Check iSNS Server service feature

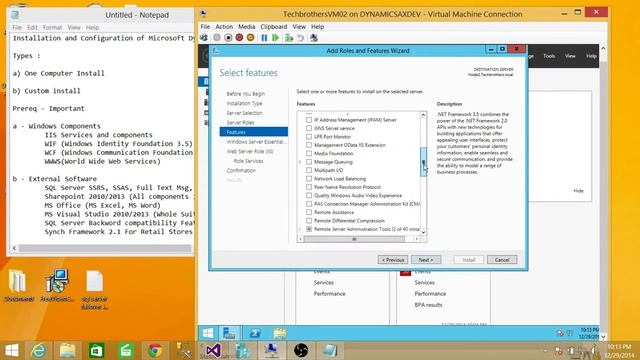[309, 128]
